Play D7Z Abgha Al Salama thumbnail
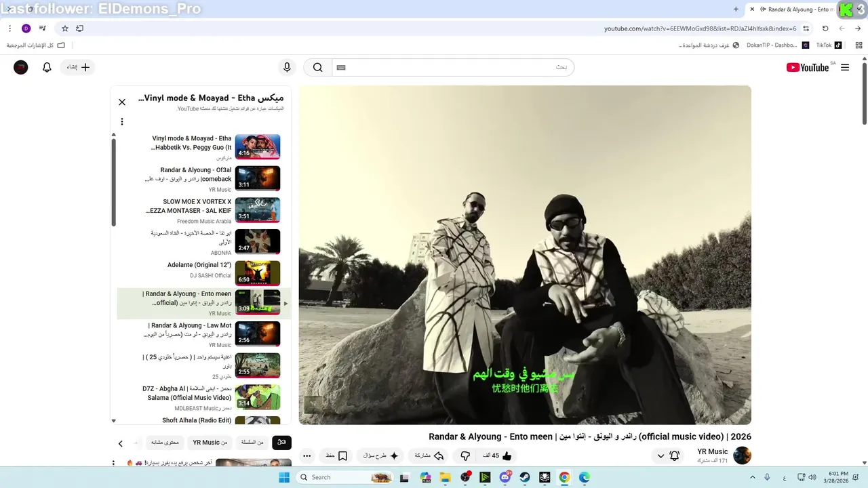 pos(258,397)
